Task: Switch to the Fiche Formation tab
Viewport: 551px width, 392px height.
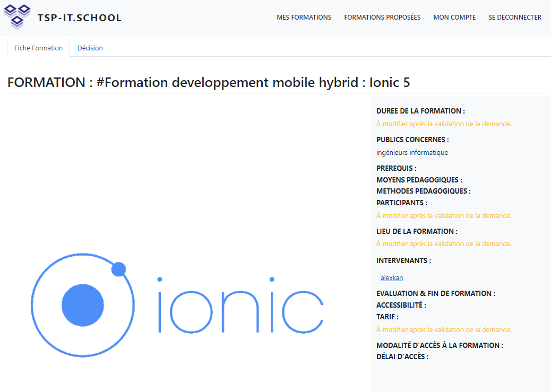Action: 39,48
